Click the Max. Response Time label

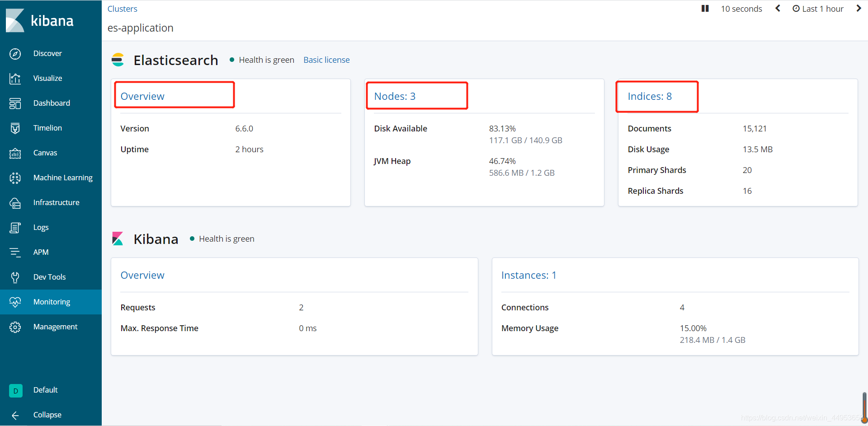pos(159,328)
